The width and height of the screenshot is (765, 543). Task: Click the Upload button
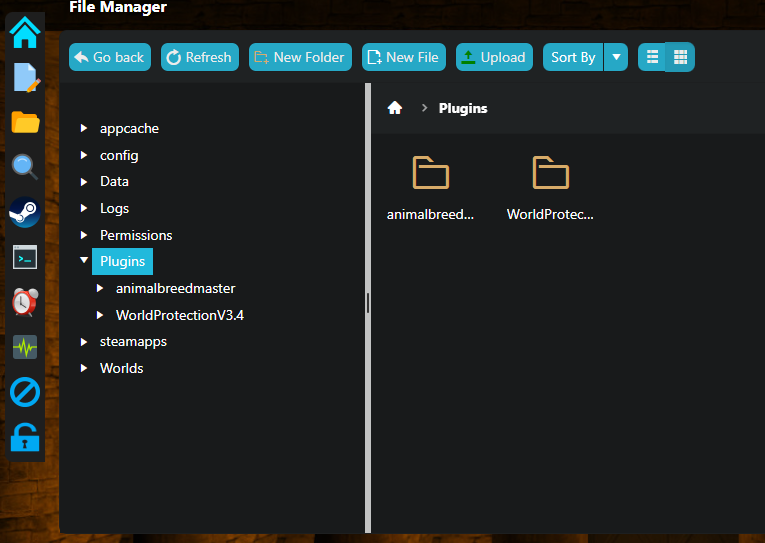click(494, 57)
